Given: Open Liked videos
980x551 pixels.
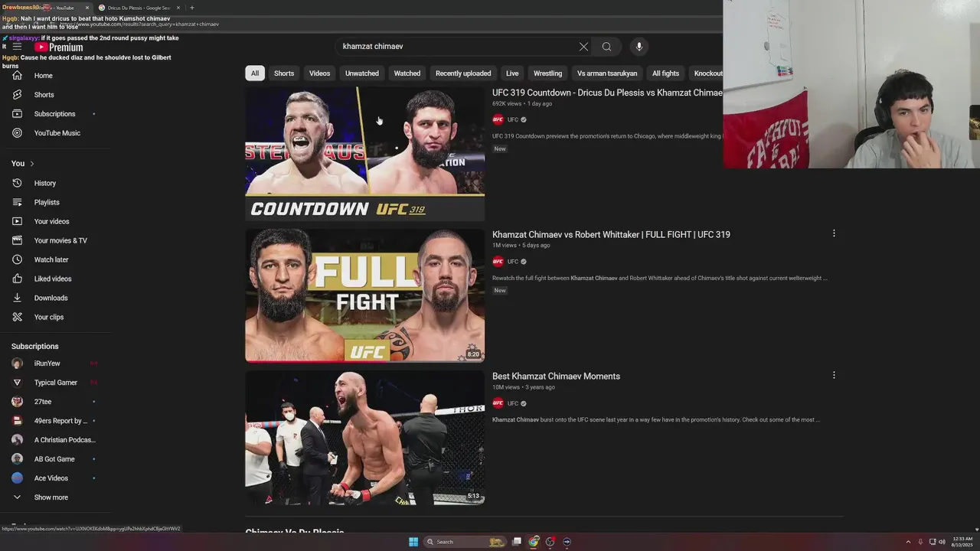Looking at the screenshot, I should coord(55,279).
